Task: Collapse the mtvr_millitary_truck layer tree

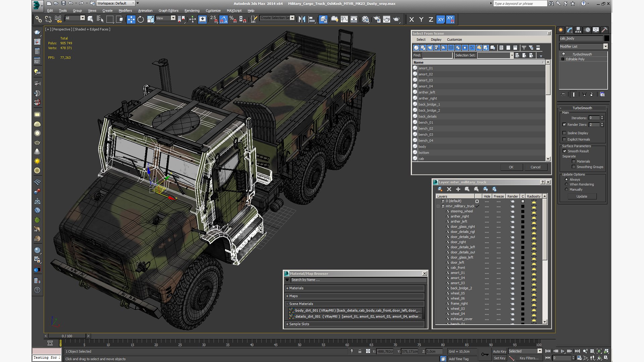Action: point(438,206)
